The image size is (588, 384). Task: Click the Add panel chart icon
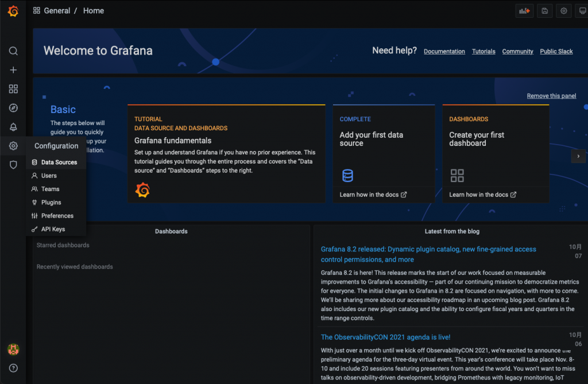tap(524, 11)
